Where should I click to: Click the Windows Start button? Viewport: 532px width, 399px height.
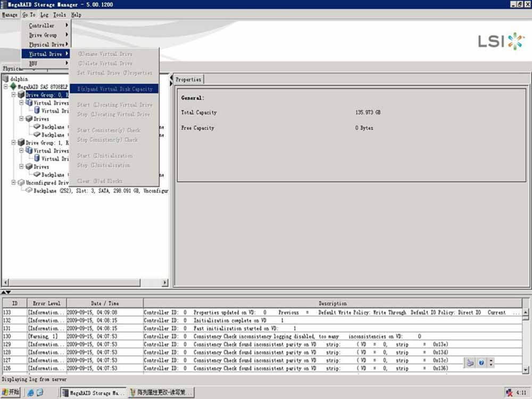click(x=11, y=393)
